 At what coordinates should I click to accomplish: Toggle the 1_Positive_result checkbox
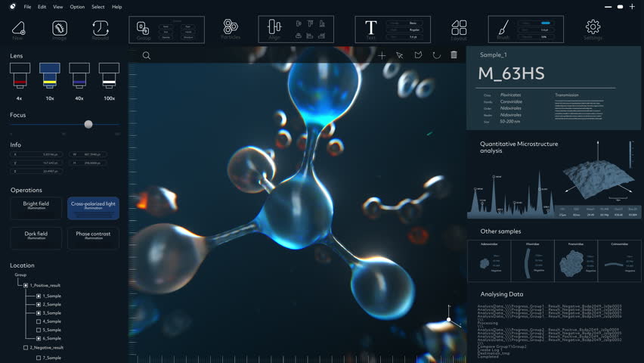26,285
